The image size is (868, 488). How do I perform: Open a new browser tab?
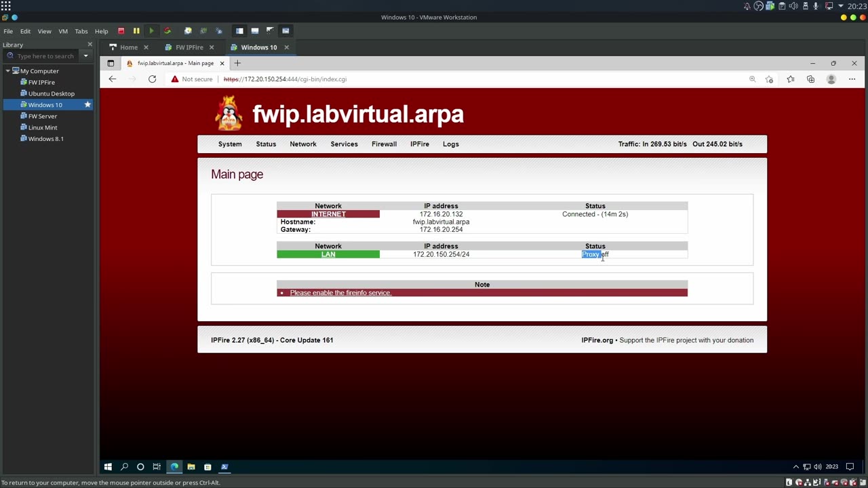pyautogui.click(x=237, y=63)
